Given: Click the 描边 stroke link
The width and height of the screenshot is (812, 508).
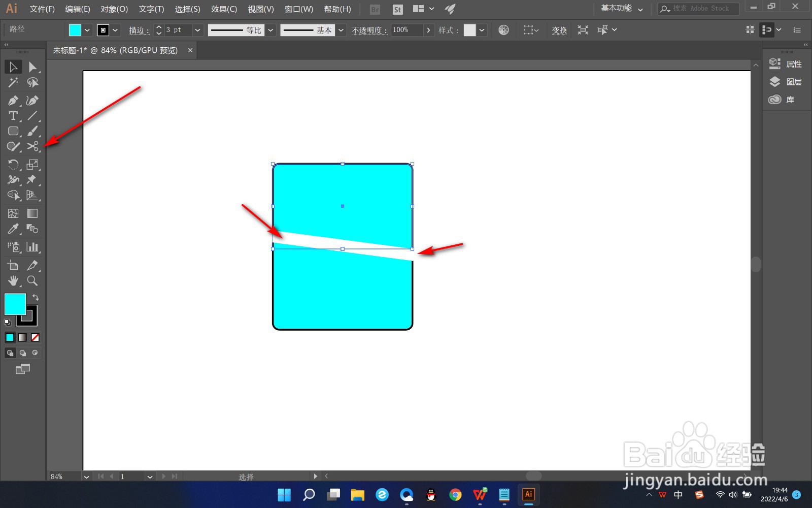Looking at the screenshot, I should [x=139, y=30].
